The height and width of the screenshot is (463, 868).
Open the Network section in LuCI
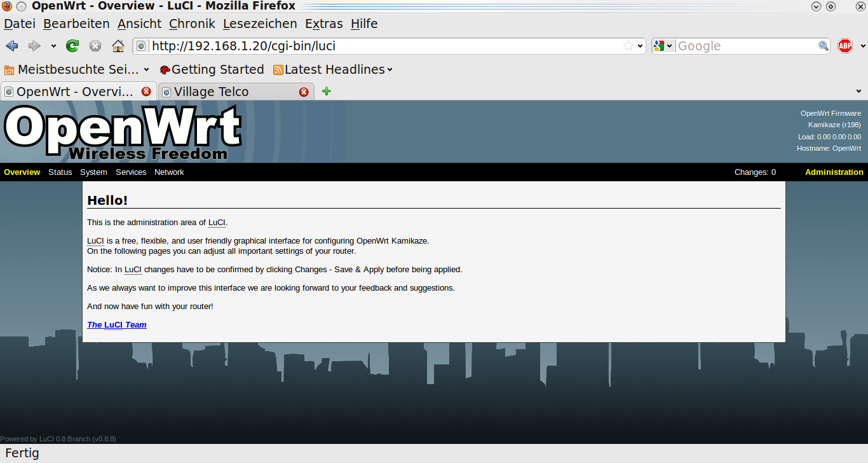pos(169,172)
